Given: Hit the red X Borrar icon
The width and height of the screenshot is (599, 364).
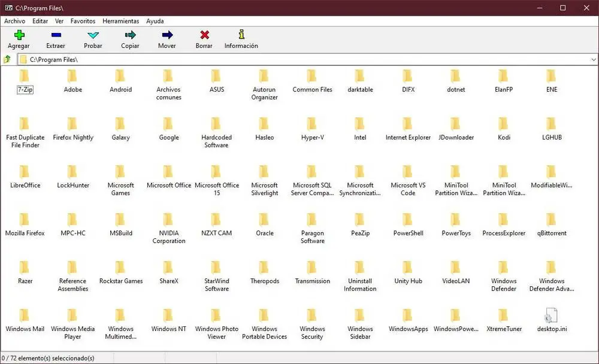Looking at the screenshot, I should (x=204, y=35).
